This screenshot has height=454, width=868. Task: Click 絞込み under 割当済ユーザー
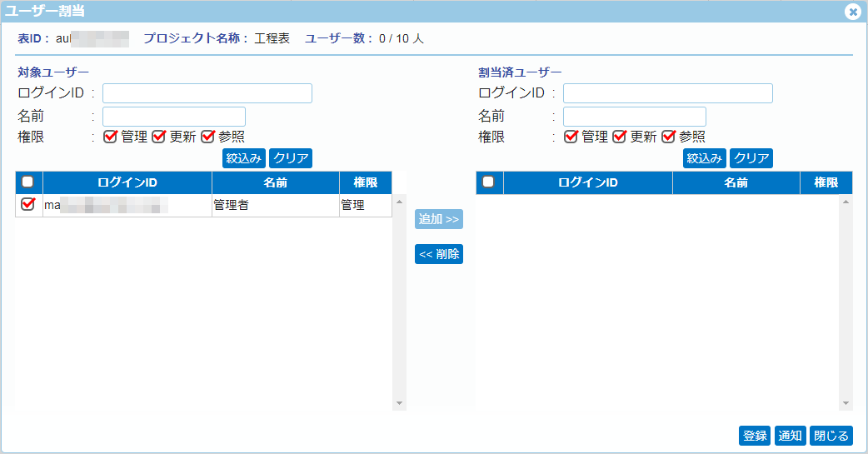705,158
